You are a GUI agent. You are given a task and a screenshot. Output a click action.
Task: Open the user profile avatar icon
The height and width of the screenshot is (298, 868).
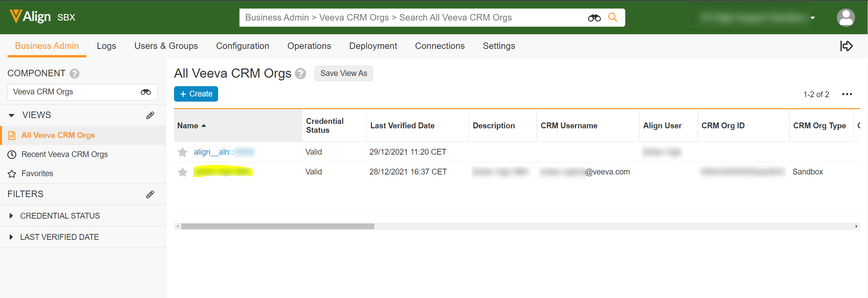coord(845,18)
